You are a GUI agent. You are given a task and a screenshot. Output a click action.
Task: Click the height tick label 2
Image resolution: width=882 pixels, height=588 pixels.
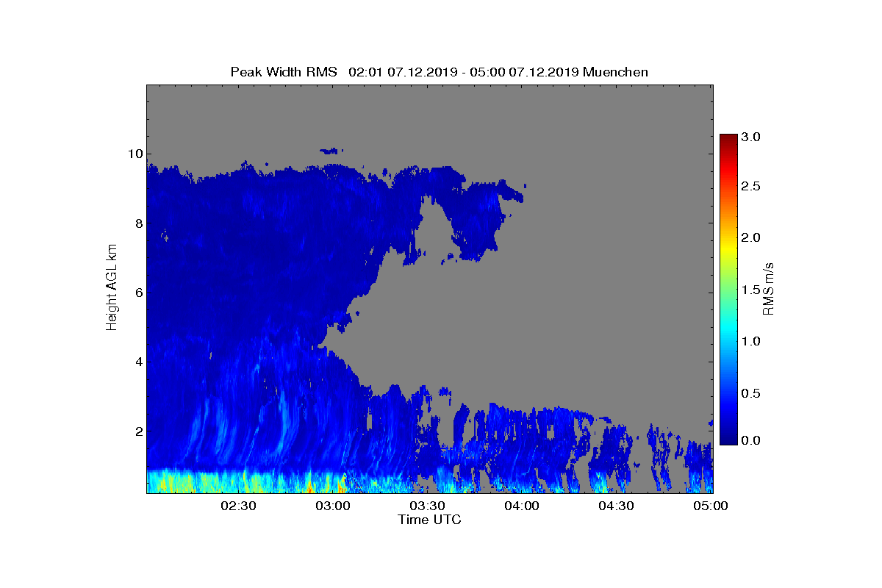[138, 431]
